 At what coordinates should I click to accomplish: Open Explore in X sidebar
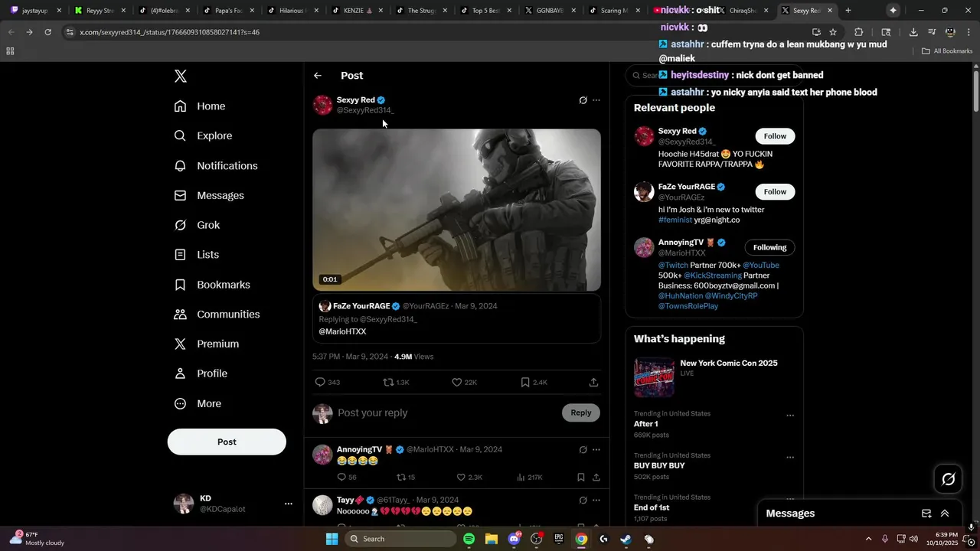(203, 135)
